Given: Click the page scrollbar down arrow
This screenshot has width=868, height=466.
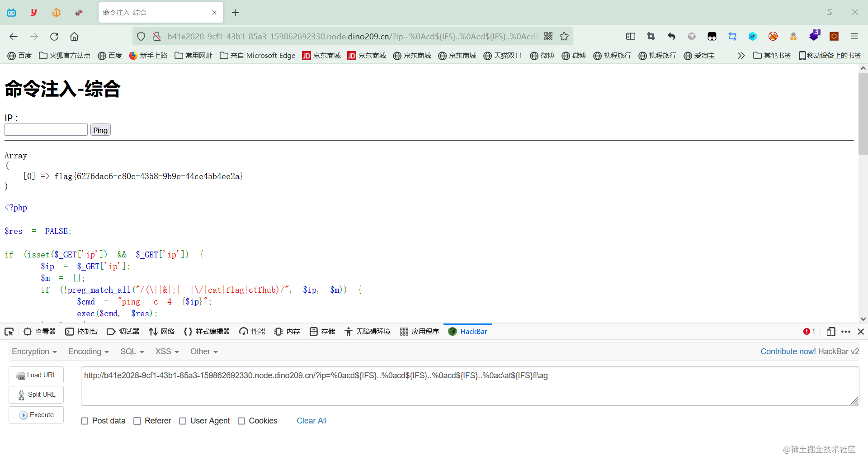Looking at the screenshot, I should (x=863, y=319).
